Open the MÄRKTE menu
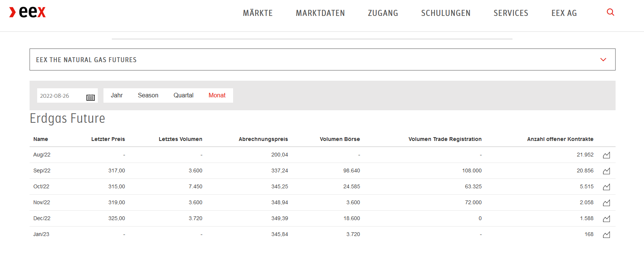 (x=258, y=13)
